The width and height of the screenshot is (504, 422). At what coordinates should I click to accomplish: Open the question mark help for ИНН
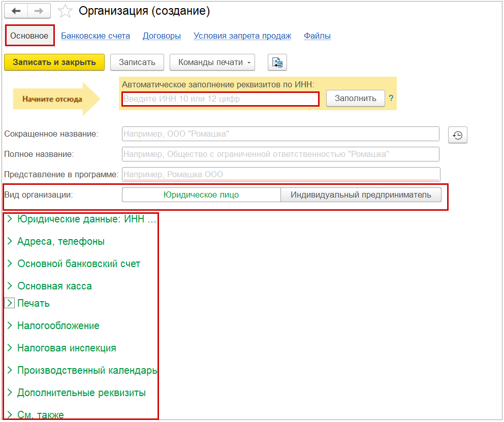click(x=391, y=99)
